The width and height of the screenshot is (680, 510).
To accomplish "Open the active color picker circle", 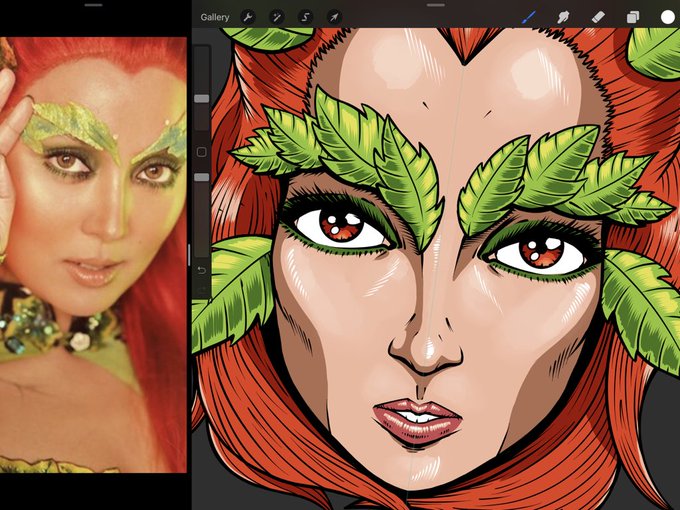I will pyautogui.click(x=668, y=17).
